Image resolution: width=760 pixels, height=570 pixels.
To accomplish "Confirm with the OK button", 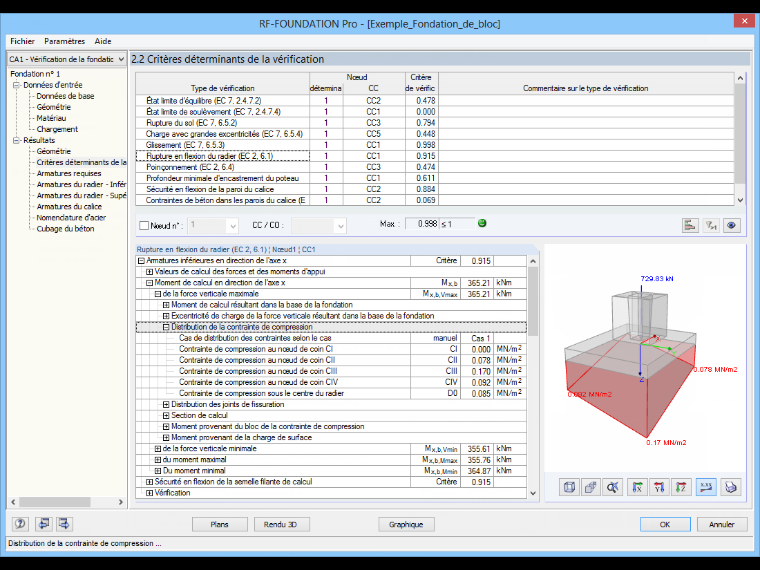I will click(x=665, y=524).
